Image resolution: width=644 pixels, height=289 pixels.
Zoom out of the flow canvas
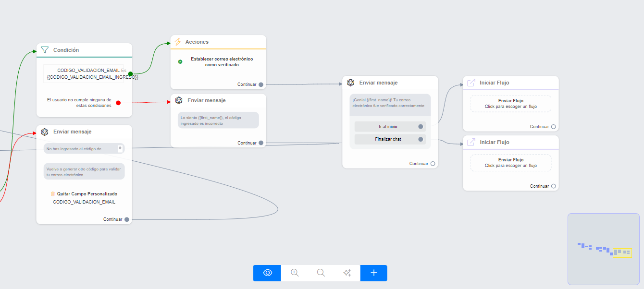click(321, 273)
